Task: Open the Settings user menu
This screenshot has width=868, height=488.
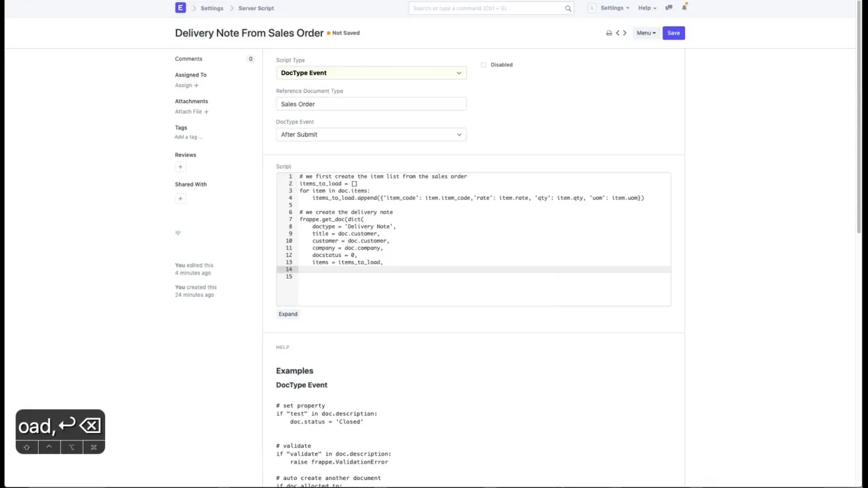Action: (614, 8)
